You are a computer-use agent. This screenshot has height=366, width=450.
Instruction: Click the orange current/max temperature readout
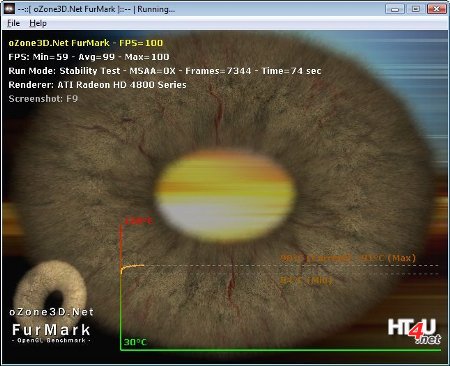click(x=348, y=258)
